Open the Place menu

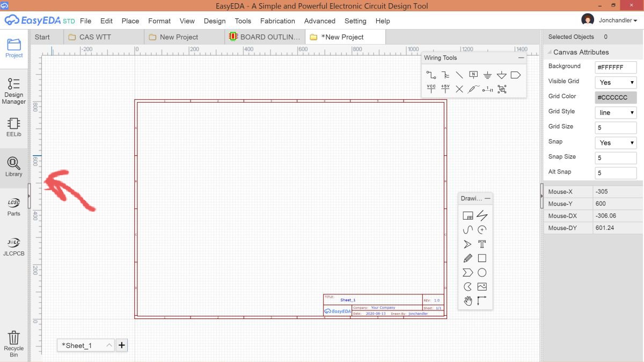point(130,21)
